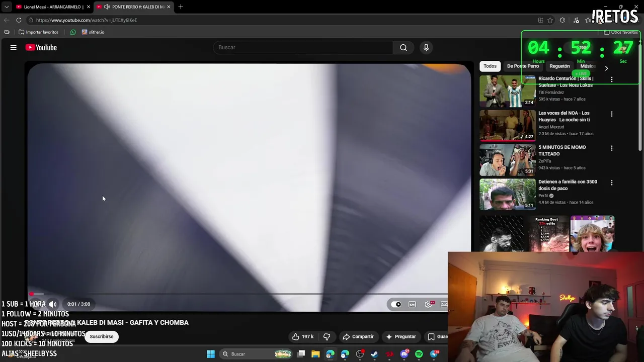This screenshot has height=362, width=644.
Task: Click the Ranking Best edits Shorts thumbnail
Action: tap(547, 234)
